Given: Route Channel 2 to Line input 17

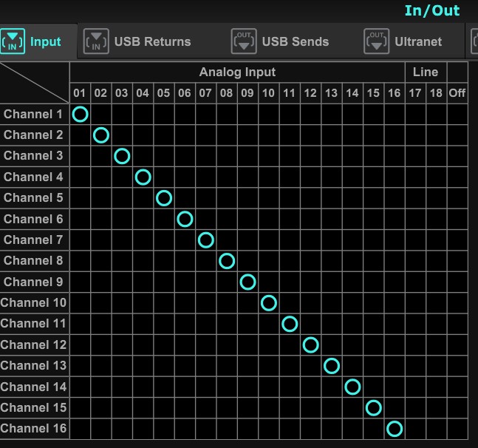Looking at the screenshot, I should (415, 135).
